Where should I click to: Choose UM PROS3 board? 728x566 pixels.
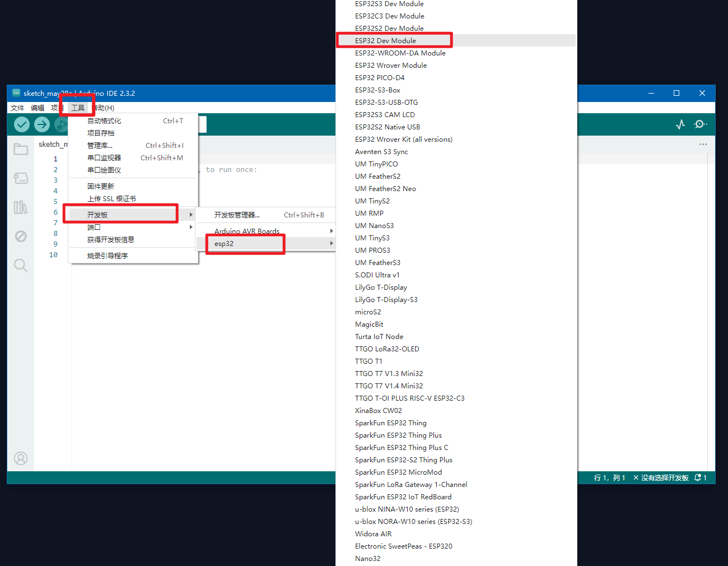pos(456,250)
